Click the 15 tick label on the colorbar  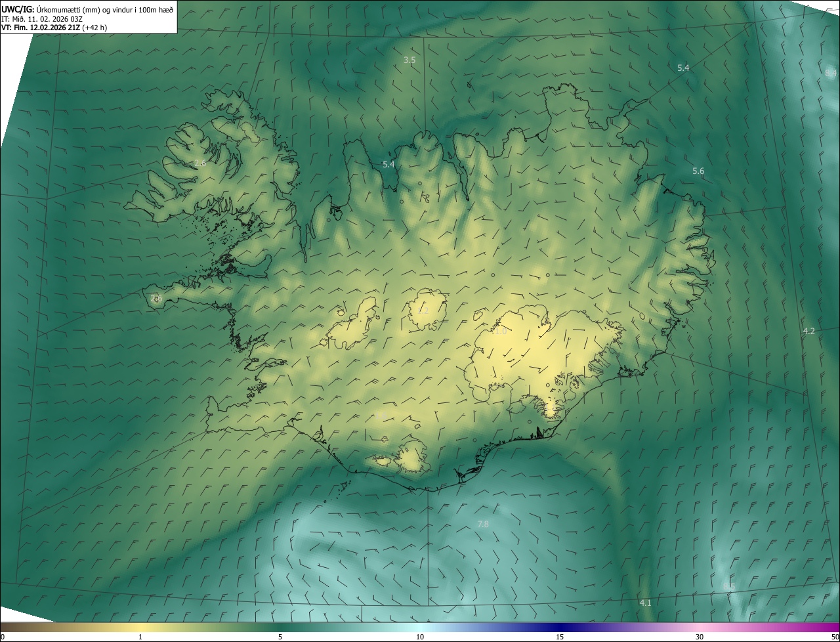click(560, 637)
